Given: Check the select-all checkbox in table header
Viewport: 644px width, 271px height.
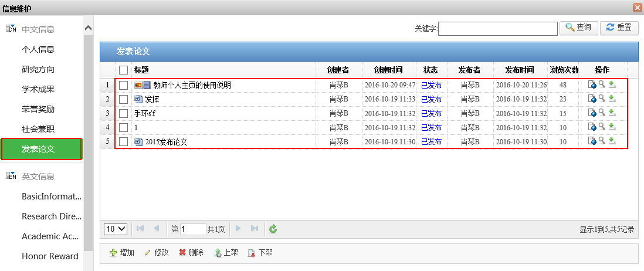Looking at the screenshot, I should tap(123, 70).
